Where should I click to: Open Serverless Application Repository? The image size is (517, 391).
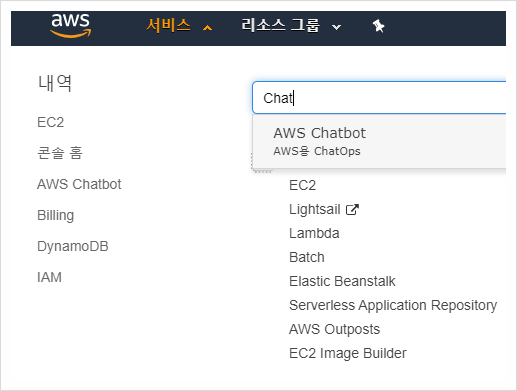(x=393, y=305)
